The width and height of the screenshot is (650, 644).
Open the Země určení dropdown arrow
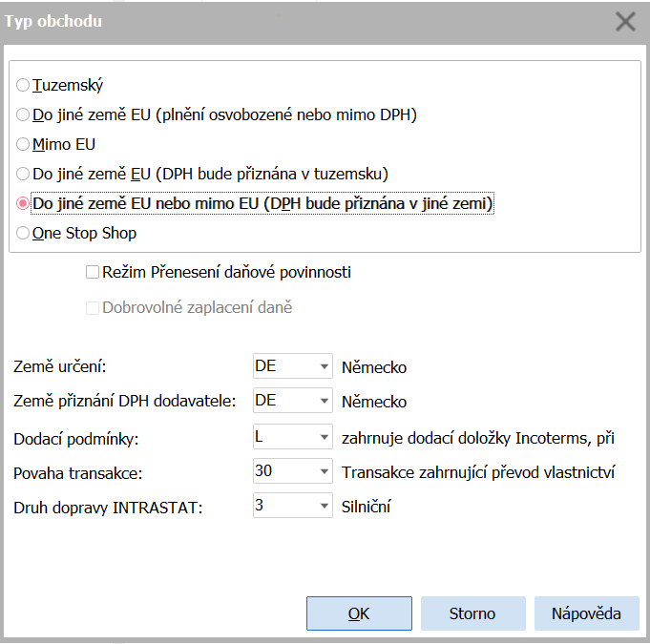click(322, 367)
